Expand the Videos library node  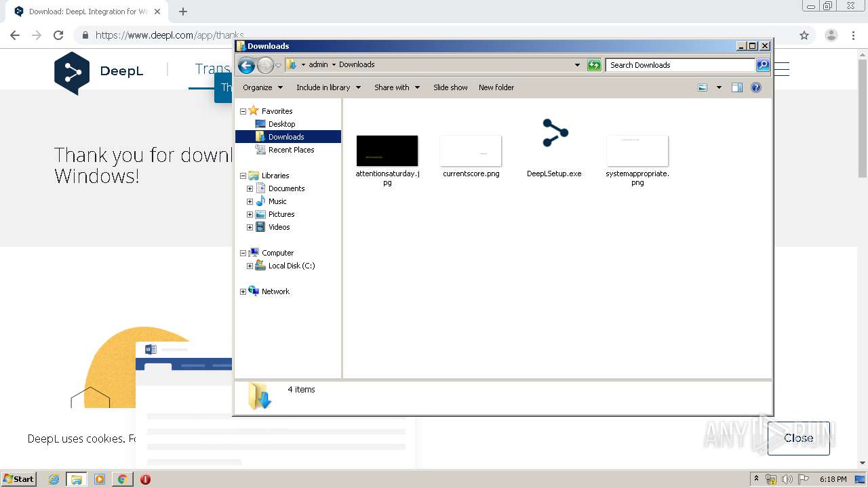coord(250,227)
